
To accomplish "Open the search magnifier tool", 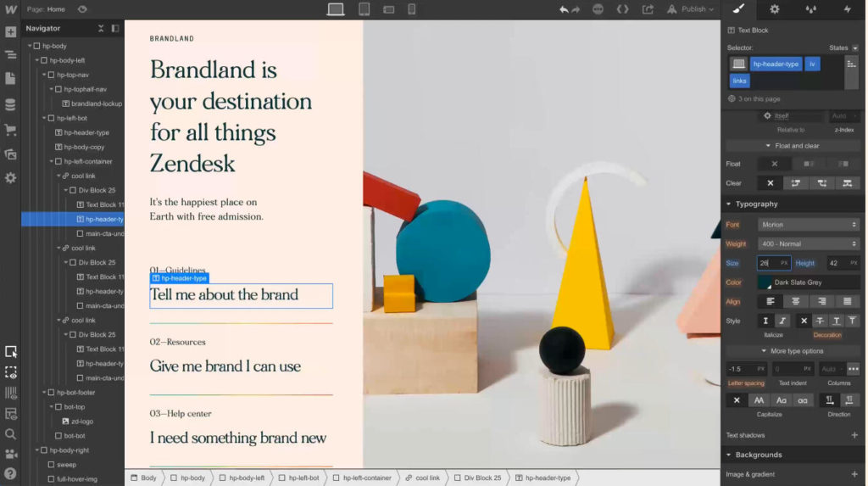I will pyautogui.click(x=10, y=434).
